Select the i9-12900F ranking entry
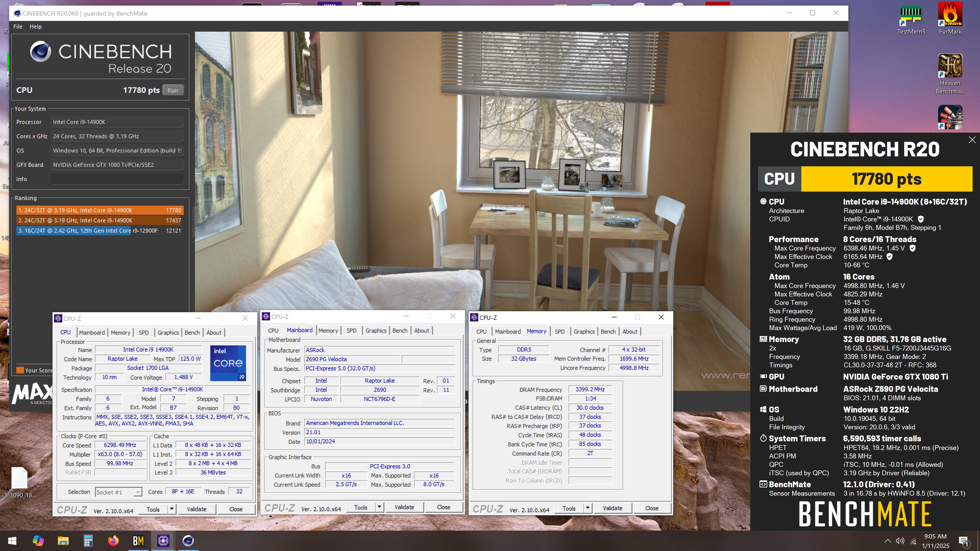This screenshot has width=980, height=551. 100,230
